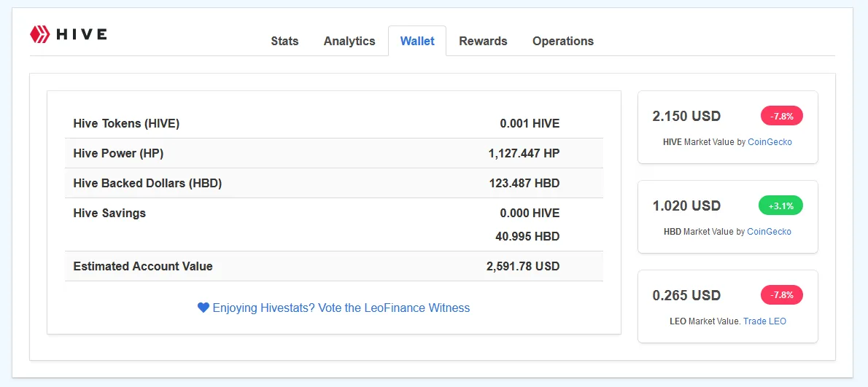This screenshot has height=387, width=868.
Task: Click the 0.000 HIVE savings value
Action: click(530, 213)
